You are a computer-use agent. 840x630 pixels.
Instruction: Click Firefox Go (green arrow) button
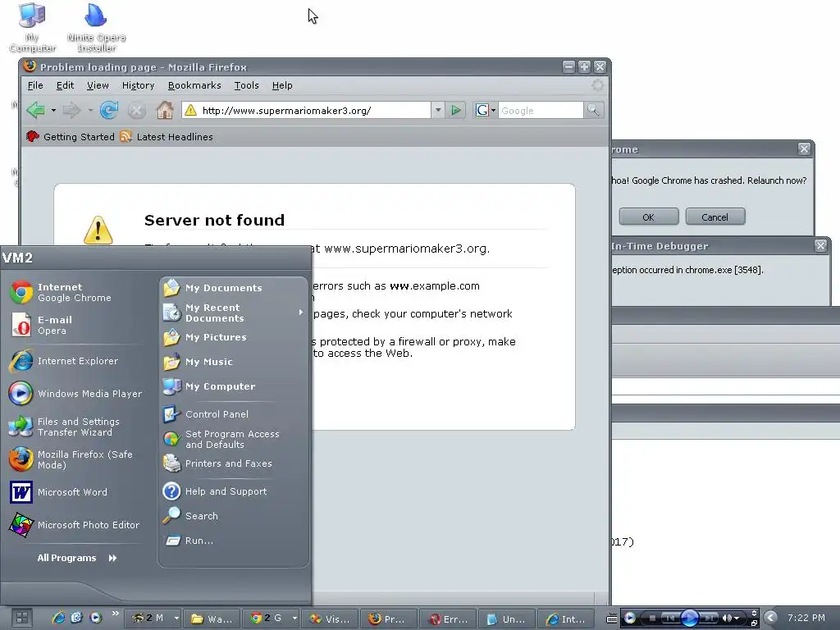point(455,111)
